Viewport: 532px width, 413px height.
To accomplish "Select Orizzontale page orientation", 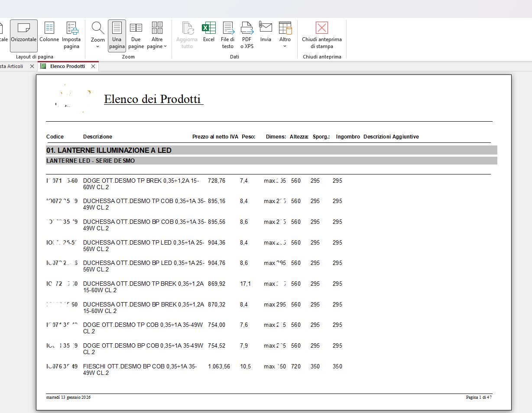I will [24, 35].
